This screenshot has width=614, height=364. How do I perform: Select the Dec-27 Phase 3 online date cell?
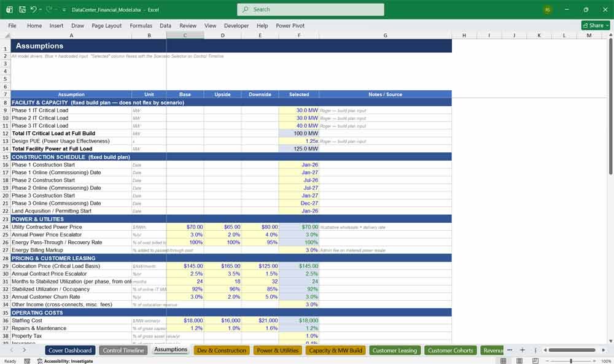pyautogui.click(x=299, y=203)
